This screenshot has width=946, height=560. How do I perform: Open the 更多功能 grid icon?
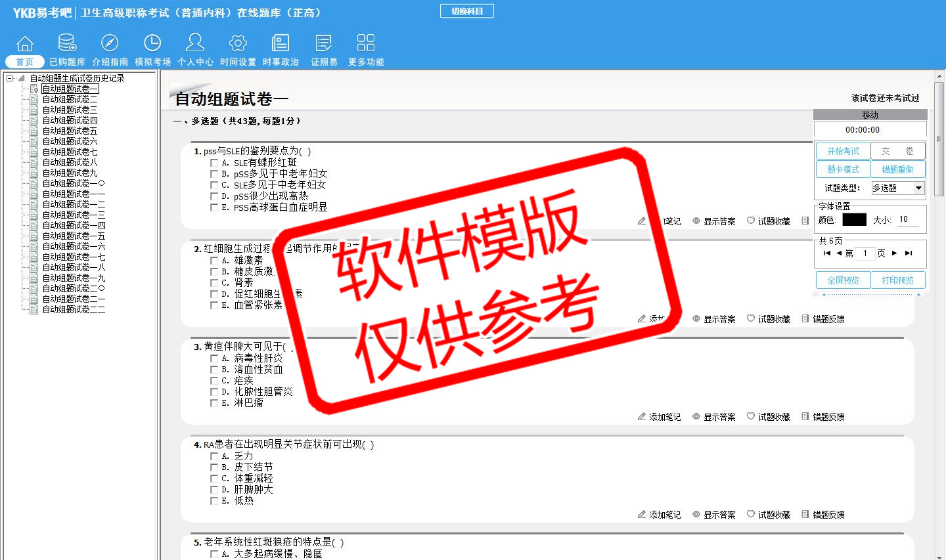(x=366, y=44)
